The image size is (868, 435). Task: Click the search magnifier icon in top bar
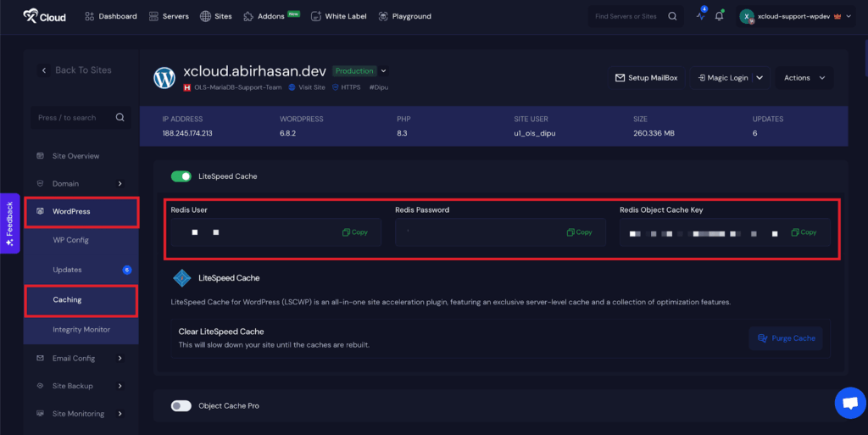click(672, 16)
